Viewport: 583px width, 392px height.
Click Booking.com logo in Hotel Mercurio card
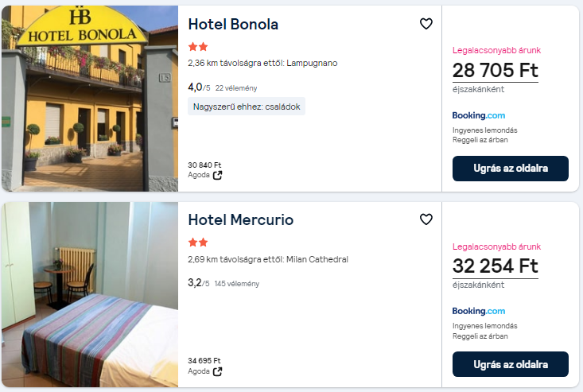coord(478,311)
